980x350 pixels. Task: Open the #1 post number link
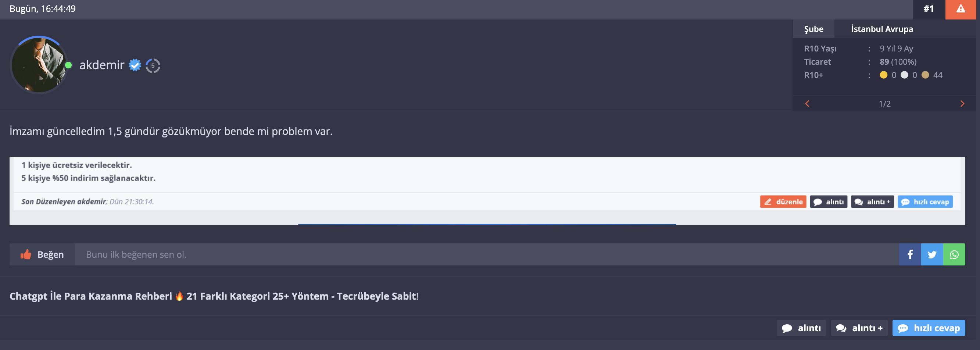coord(929,9)
